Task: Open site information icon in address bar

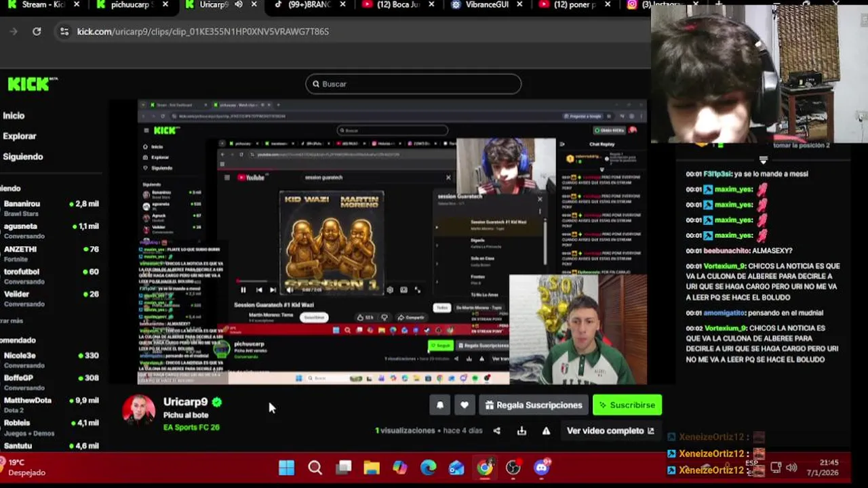Action: click(64, 31)
